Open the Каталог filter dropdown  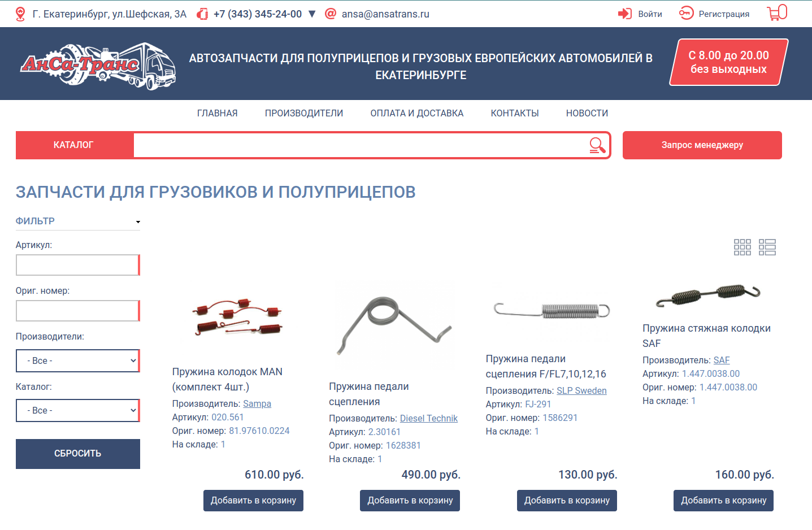click(x=78, y=410)
